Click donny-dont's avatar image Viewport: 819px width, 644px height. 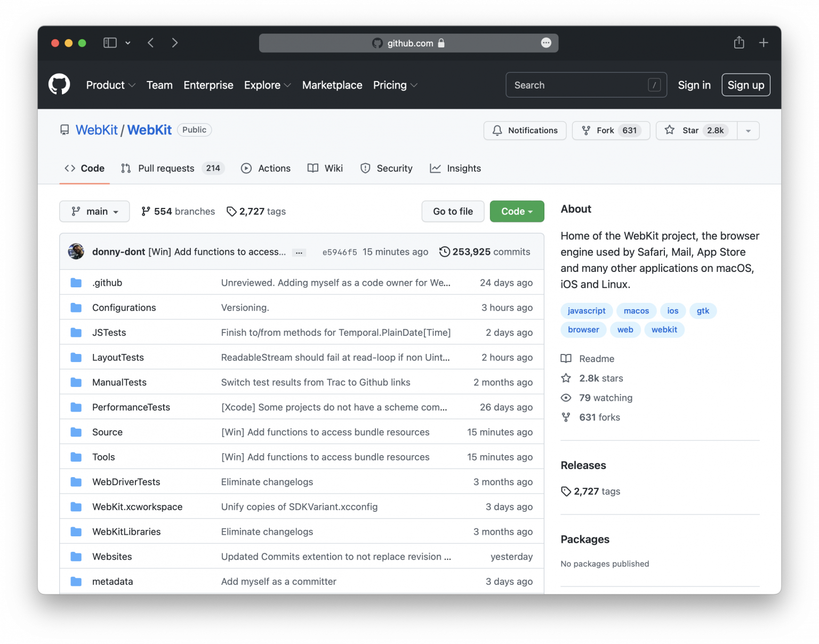(x=76, y=251)
